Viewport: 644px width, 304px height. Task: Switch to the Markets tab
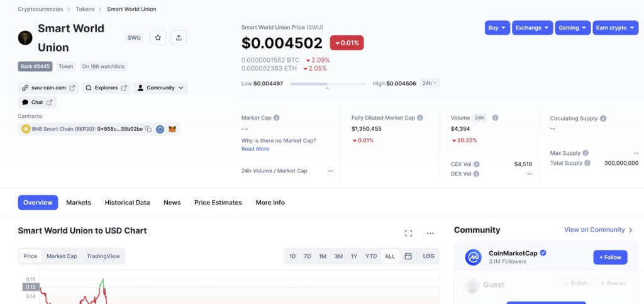pos(79,203)
